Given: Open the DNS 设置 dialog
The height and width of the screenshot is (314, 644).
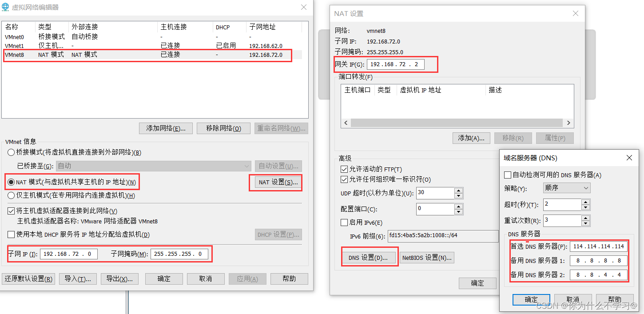Looking at the screenshot, I should pos(370,256).
